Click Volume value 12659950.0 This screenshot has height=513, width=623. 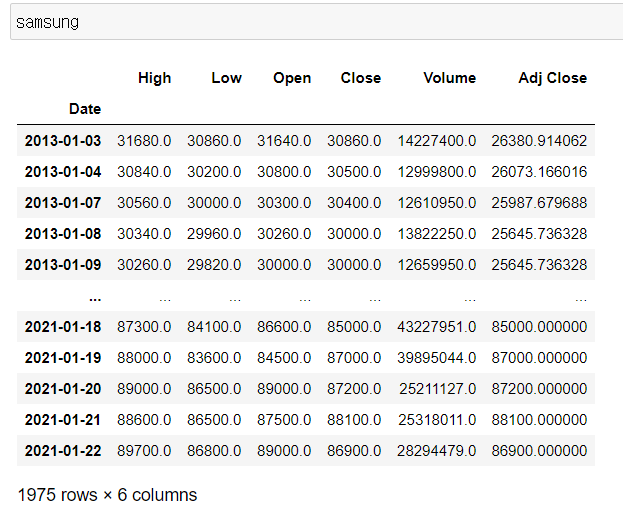tap(437, 265)
